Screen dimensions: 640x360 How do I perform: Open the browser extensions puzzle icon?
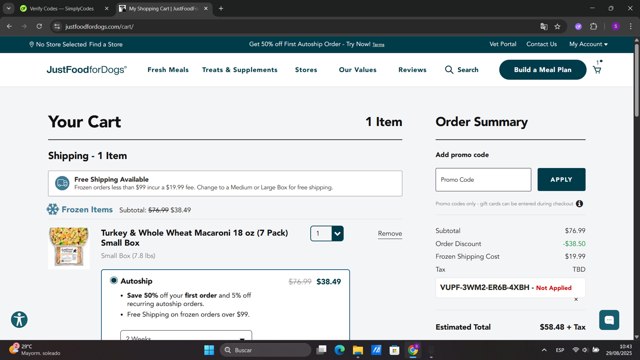[x=593, y=27]
